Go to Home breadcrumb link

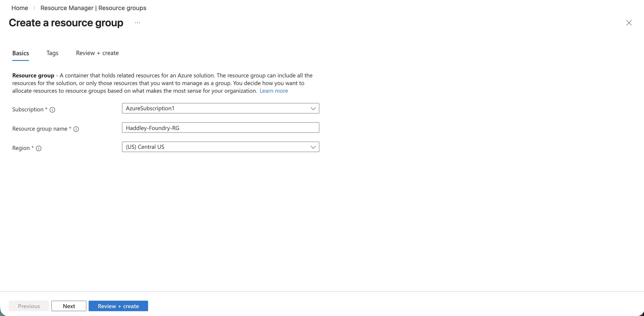click(20, 8)
